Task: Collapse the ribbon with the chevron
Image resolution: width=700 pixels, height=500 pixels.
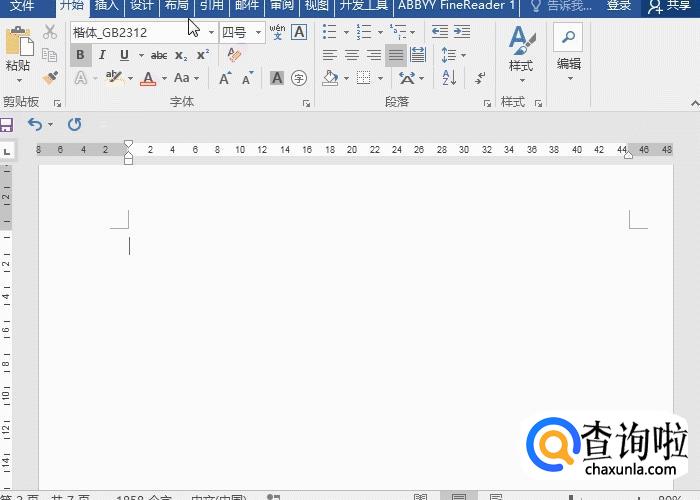Action: point(694,103)
